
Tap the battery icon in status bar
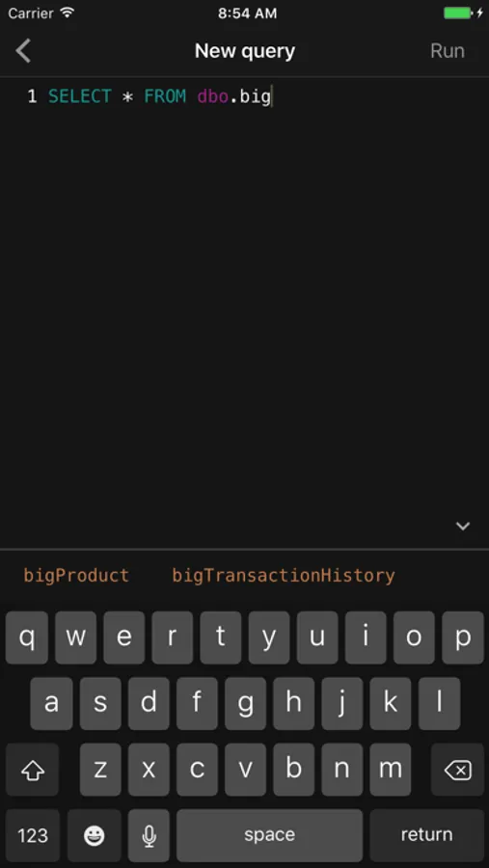click(x=457, y=14)
